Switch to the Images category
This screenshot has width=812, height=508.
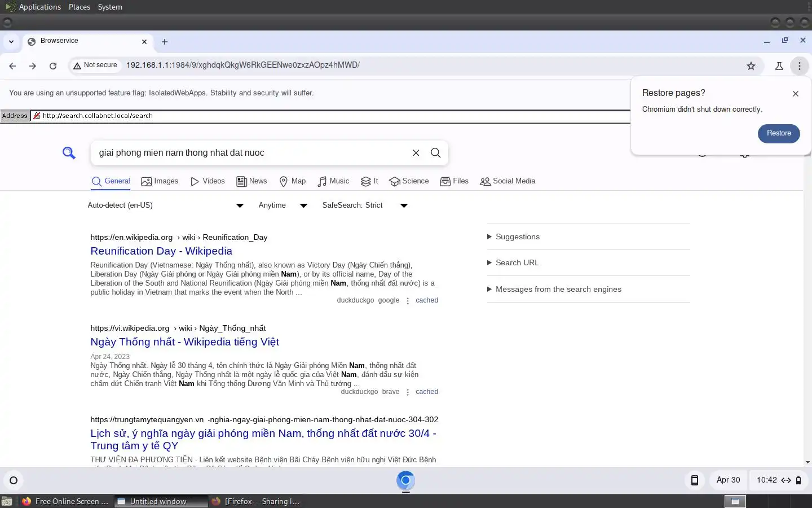tap(160, 181)
